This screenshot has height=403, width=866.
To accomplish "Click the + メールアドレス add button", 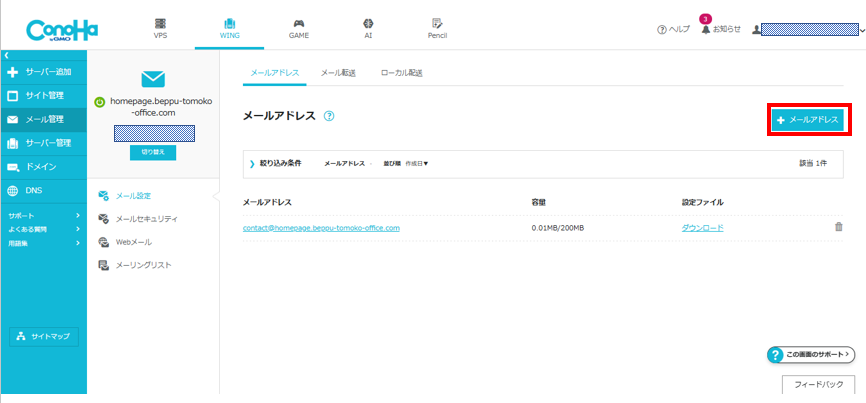I will tap(807, 120).
